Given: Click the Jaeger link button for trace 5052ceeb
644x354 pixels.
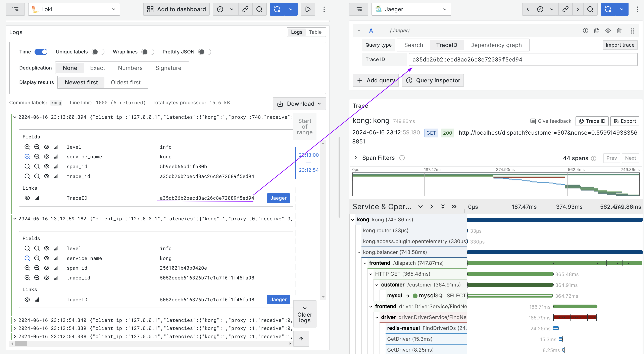Looking at the screenshot, I should [278, 300].
